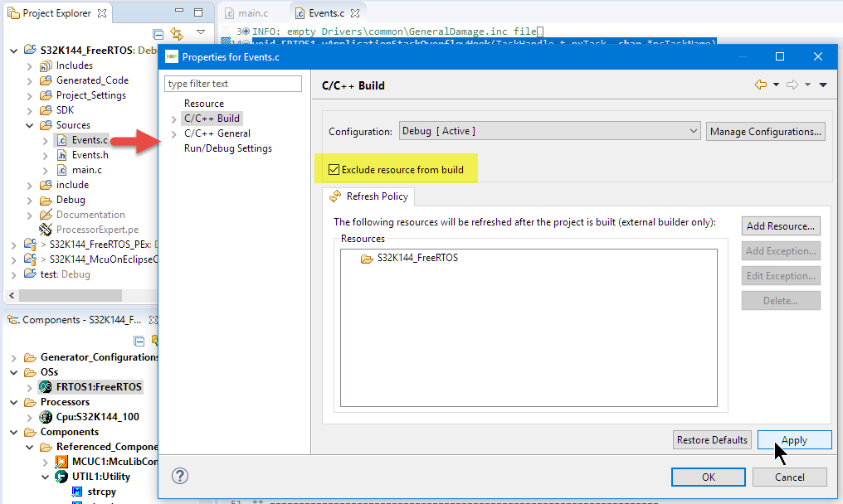This screenshot has height=504, width=843.
Task: Expand the C/C++ General node
Action: 173,133
